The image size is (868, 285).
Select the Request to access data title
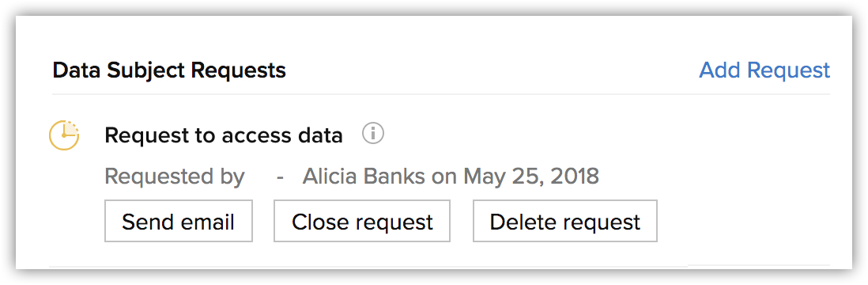pos(224,135)
